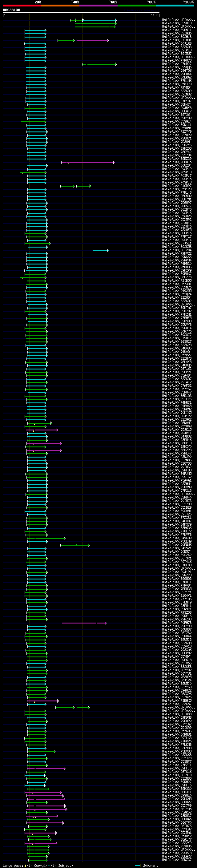Click the purple alignment bar for A0FH78

click(x=84, y=623)
